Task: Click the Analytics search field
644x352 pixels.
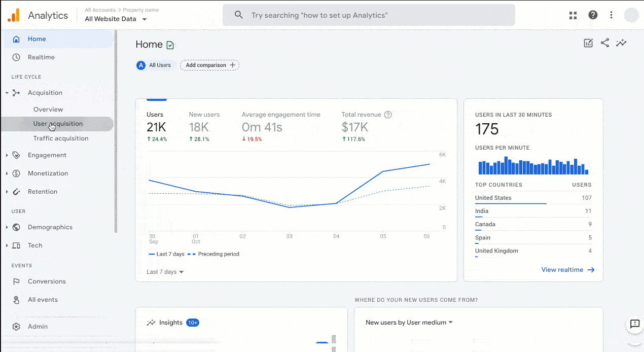Action: tap(369, 15)
